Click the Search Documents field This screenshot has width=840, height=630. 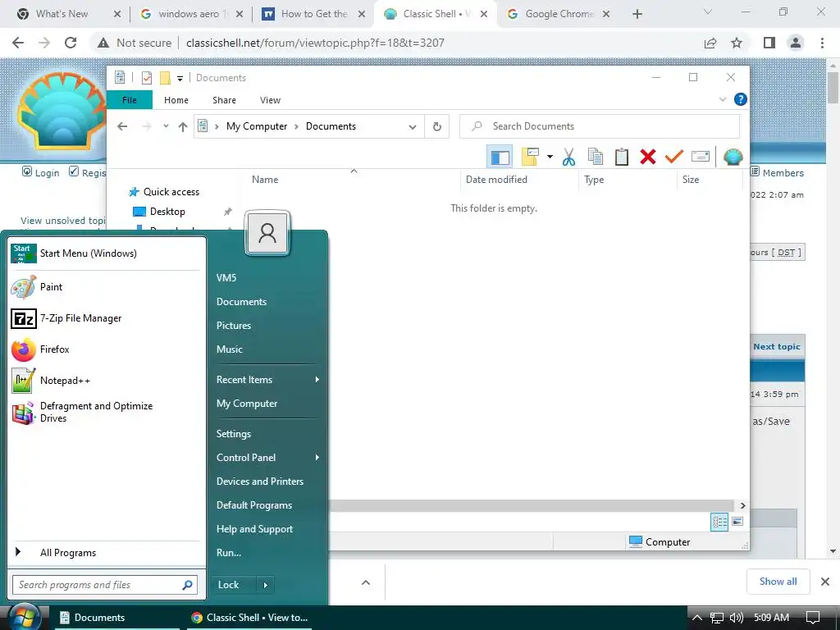[x=600, y=126]
